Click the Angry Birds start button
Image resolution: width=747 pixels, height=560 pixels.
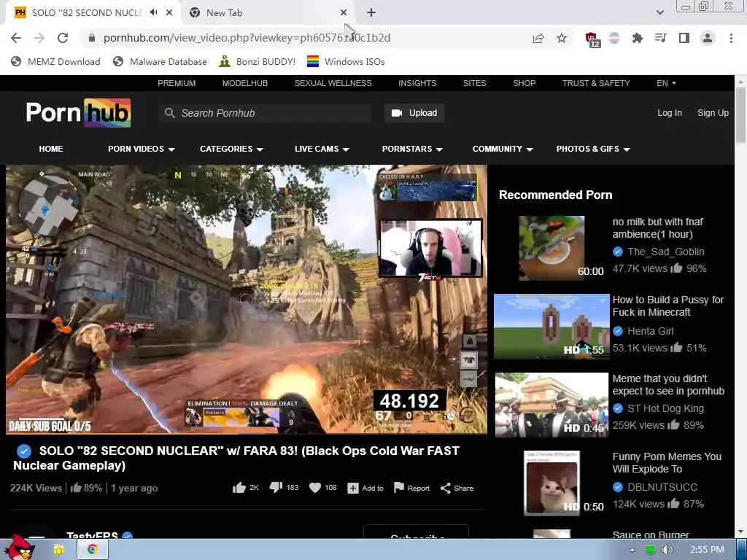21,547
